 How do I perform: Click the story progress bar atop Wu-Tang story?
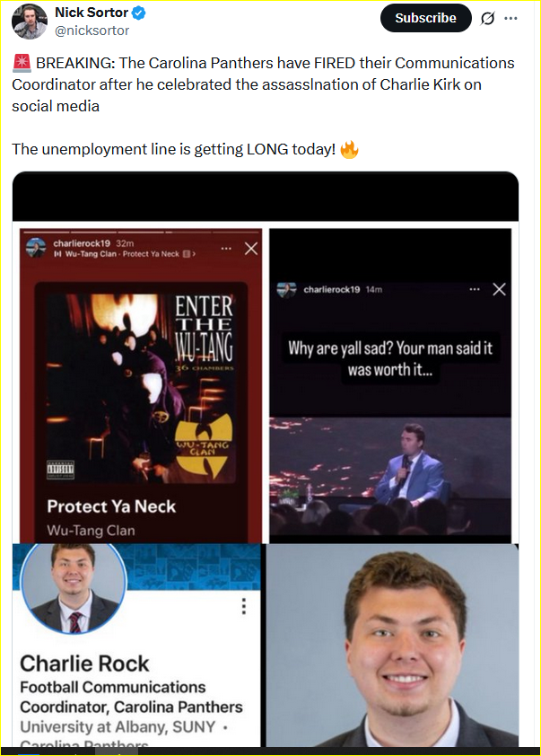click(141, 232)
